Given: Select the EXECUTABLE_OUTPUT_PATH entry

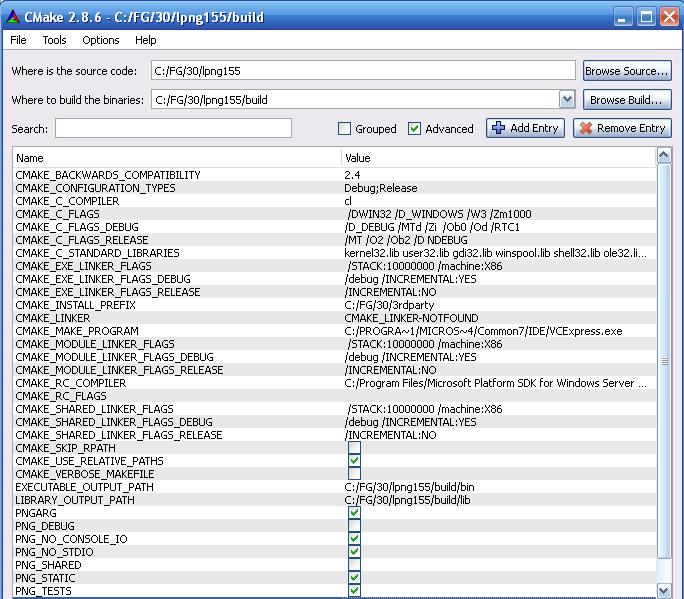Looking at the screenshot, I should pos(84,487).
